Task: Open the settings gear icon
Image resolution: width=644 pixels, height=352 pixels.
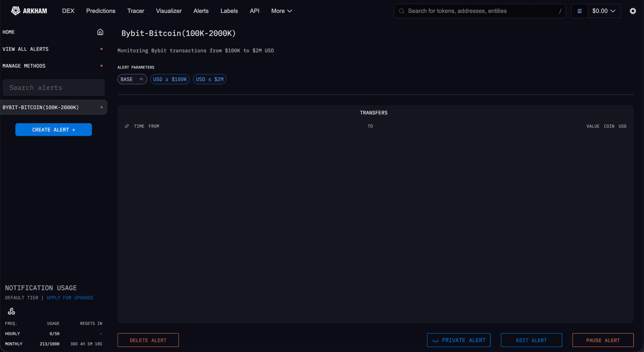Action: click(633, 11)
